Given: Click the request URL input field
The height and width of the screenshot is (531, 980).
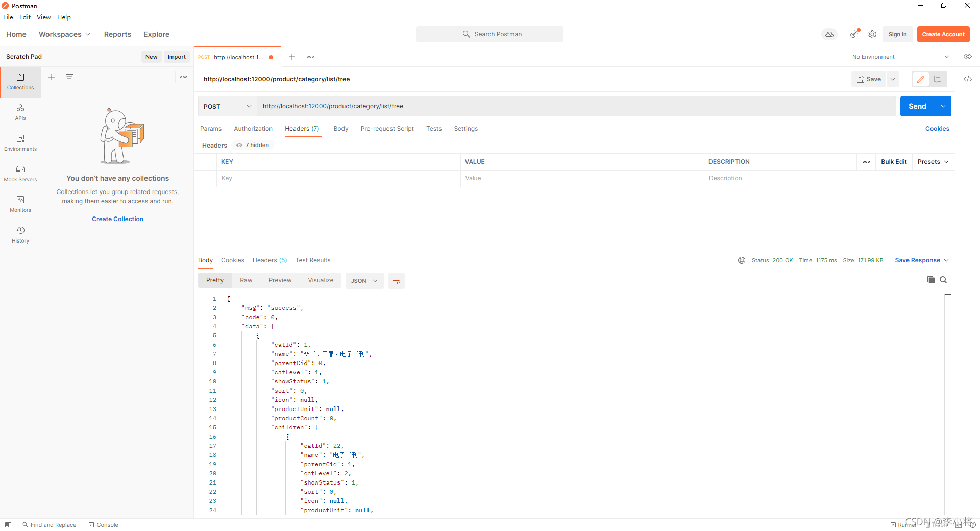Looking at the screenshot, I should [x=576, y=106].
